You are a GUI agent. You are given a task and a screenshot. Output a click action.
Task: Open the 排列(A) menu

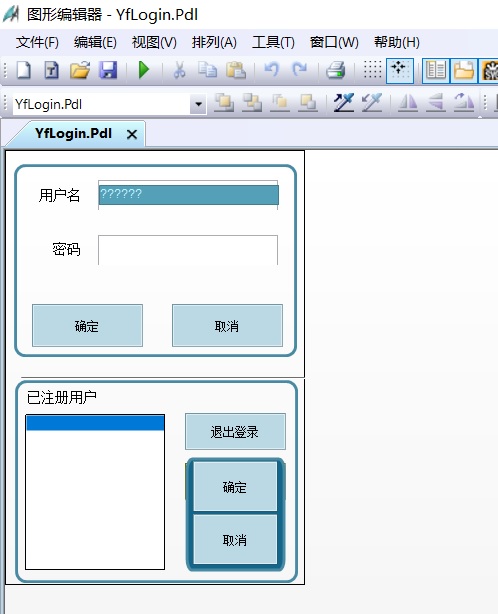click(x=214, y=42)
